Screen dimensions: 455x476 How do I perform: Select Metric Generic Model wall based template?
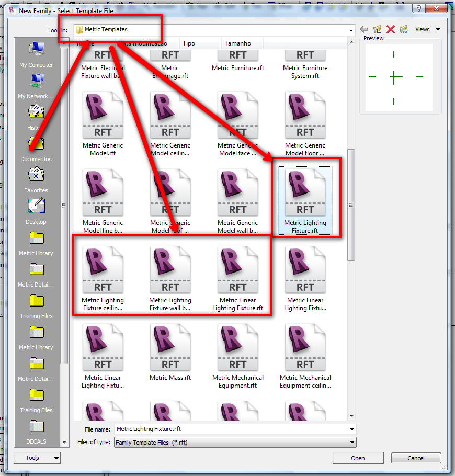click(x=237, y=202)
